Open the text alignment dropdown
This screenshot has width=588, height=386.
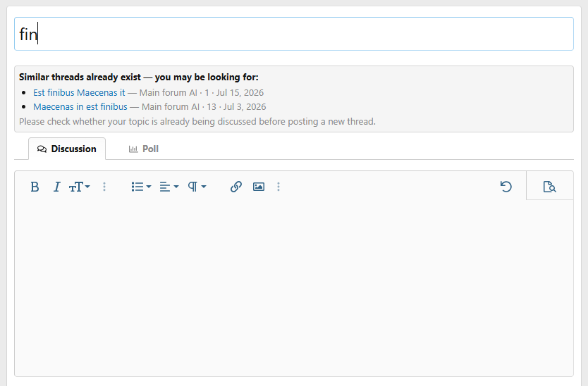[169, 187]
